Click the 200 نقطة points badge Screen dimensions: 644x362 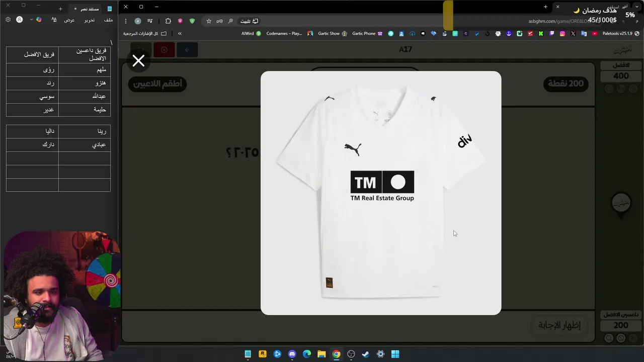566,83
